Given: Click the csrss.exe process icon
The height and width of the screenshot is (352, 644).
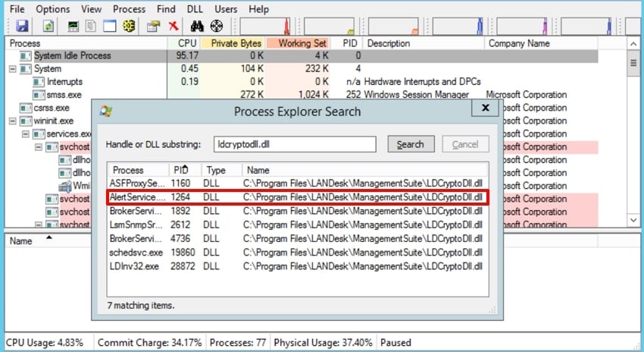Looking at the screenshot, I should click(x=26, y=108).
